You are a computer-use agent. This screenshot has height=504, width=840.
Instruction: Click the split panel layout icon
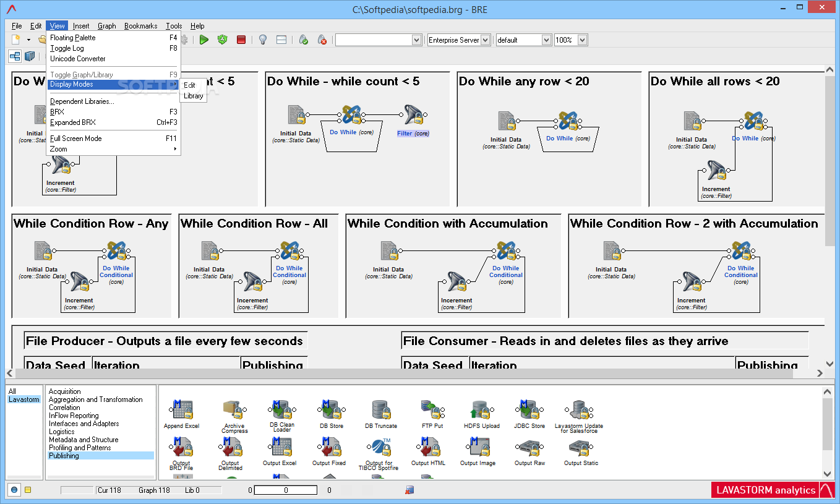[281, 40]
